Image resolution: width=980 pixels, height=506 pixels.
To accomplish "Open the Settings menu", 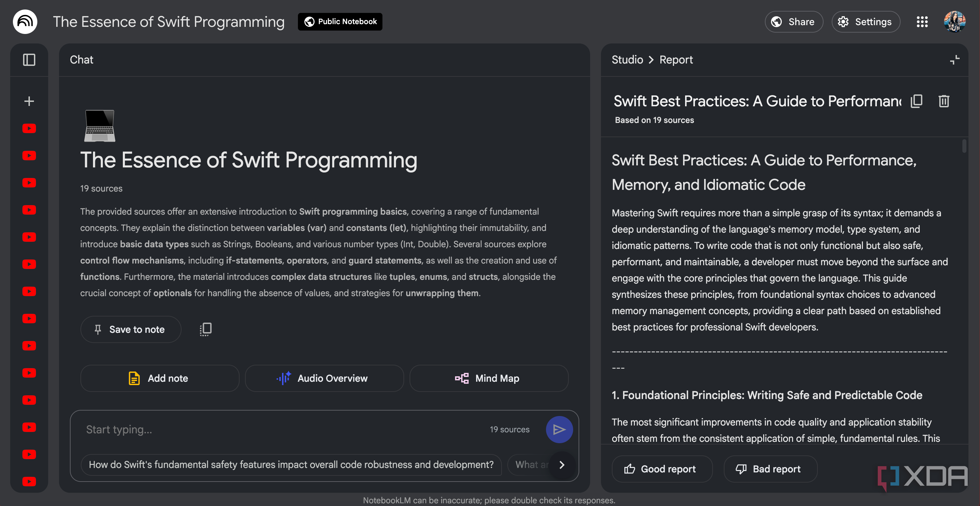I will (x=866, y=22).
